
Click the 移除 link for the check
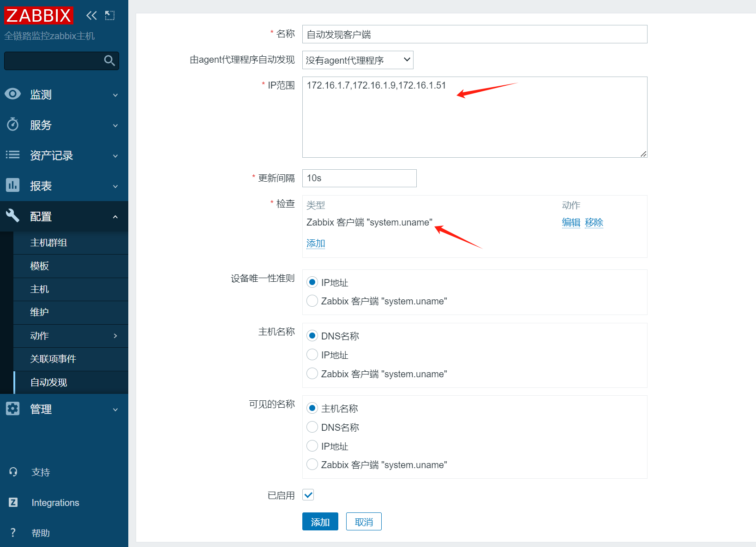[594, 222]
